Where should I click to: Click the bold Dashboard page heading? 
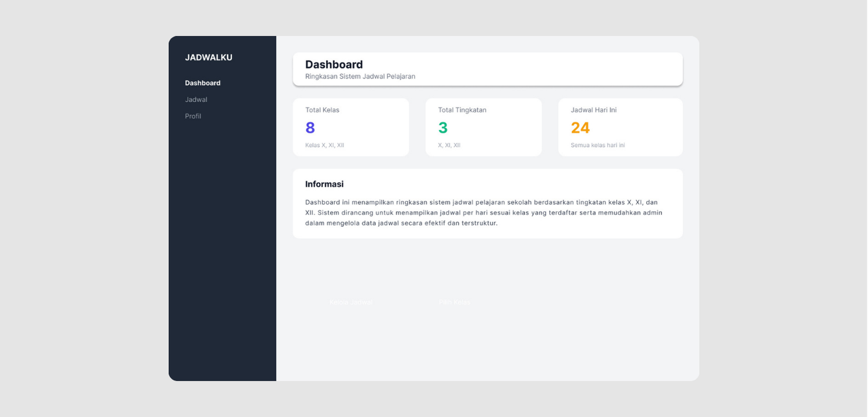click(x=333, y=65)
